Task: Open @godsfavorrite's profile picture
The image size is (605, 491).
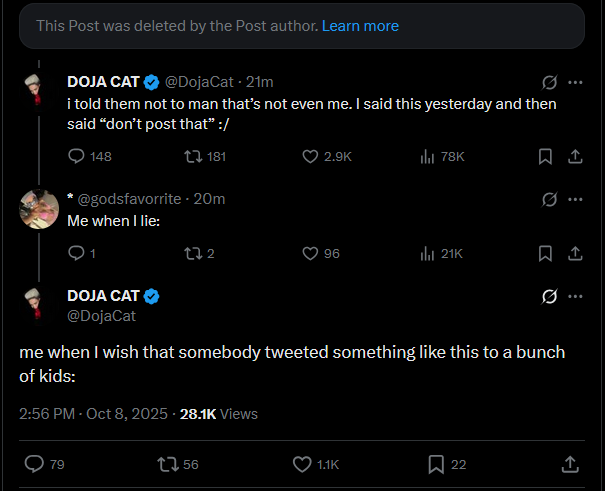Action: (x=40, y=208)
